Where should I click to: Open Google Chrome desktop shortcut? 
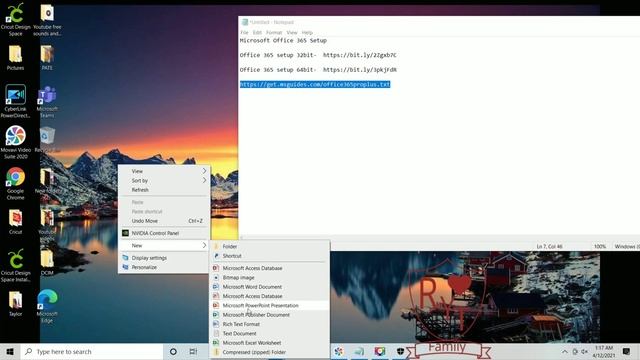(x=16, y=183)
